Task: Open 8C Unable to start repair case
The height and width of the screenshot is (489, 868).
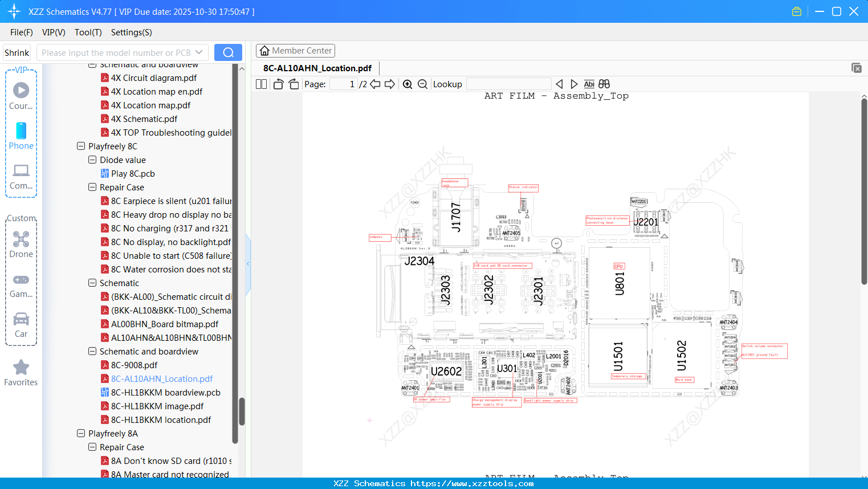Action: [166, 256]
